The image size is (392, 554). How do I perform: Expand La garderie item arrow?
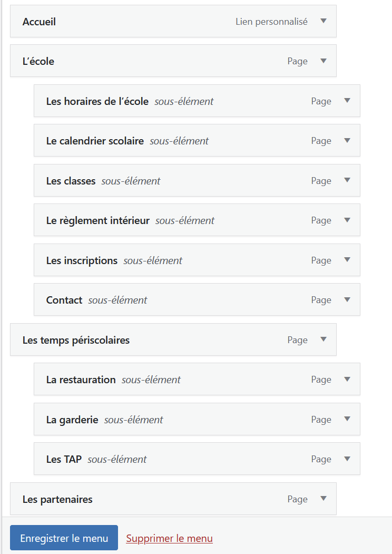pos(347,419)
